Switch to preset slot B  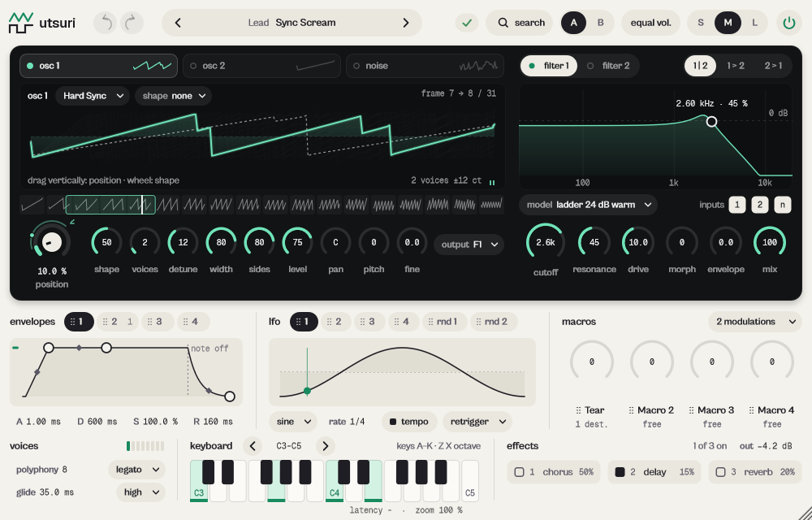[x=601, y=23]
